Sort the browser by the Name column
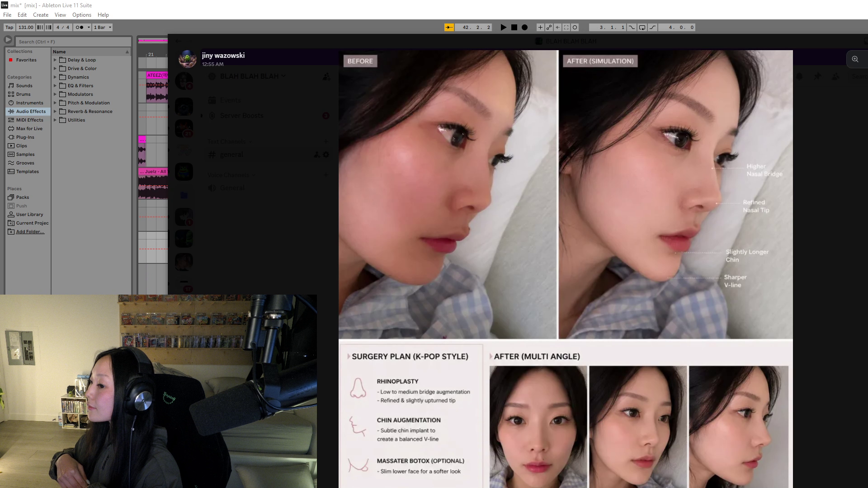Viewport: 868px width, 488px height. click(91, 52)
